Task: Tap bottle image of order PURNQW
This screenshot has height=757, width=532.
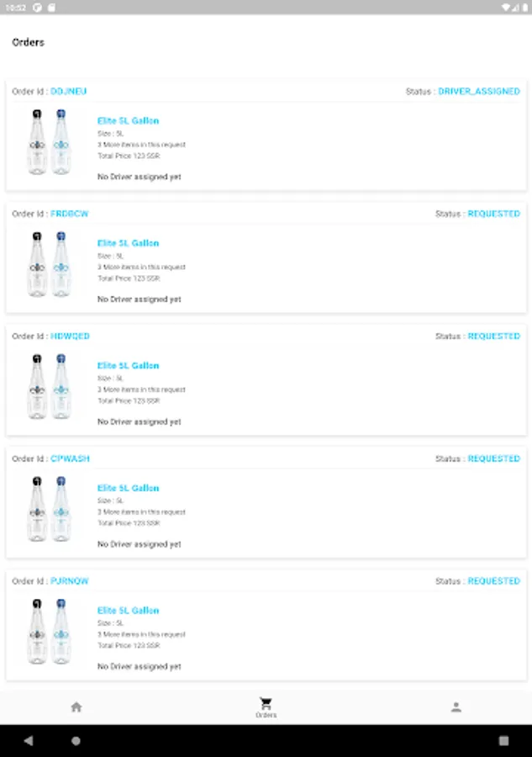Action: [x=49, y=632]
